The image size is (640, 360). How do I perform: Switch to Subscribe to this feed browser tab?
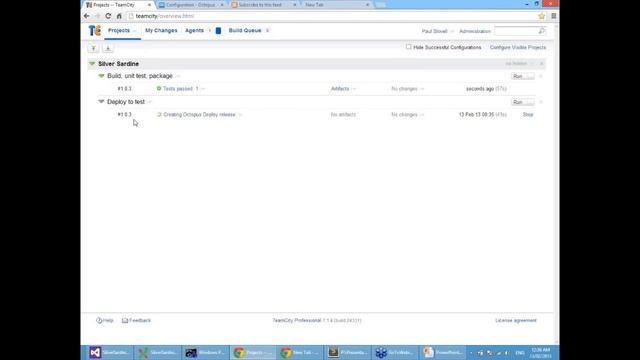point(263,5)
